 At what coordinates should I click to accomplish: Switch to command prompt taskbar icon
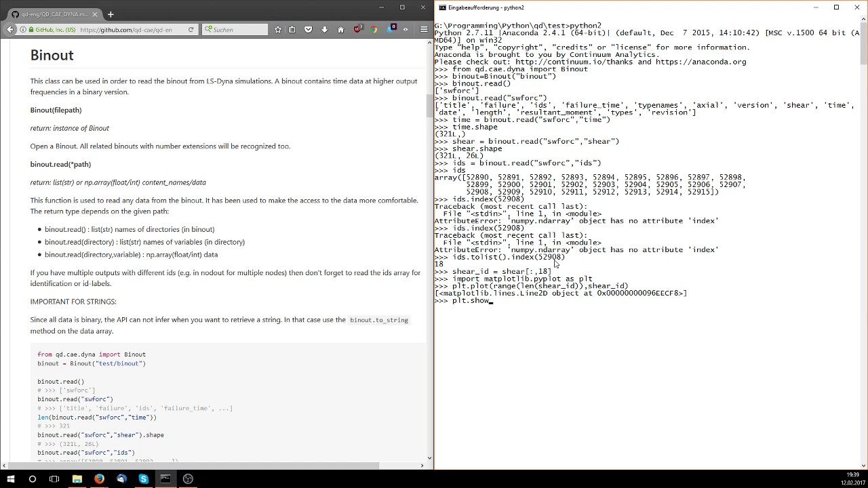pyautogui.click(x=165, y=479)
